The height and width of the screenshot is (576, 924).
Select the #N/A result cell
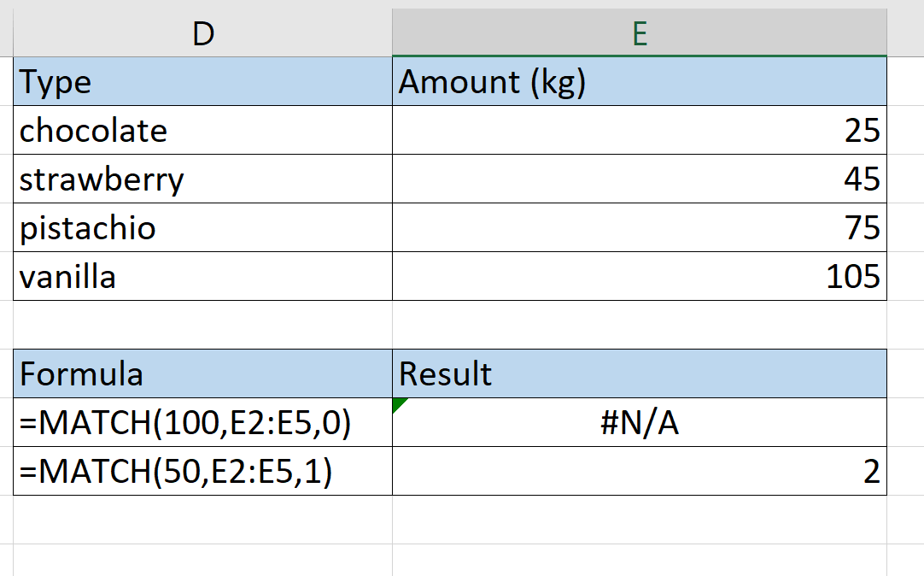click(640, 422)
